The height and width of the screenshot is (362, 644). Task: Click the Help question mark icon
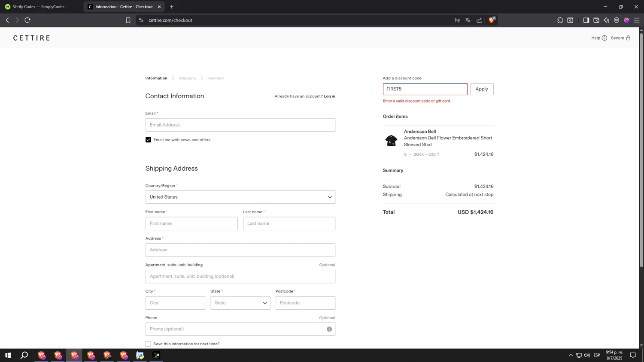(605, 38)
